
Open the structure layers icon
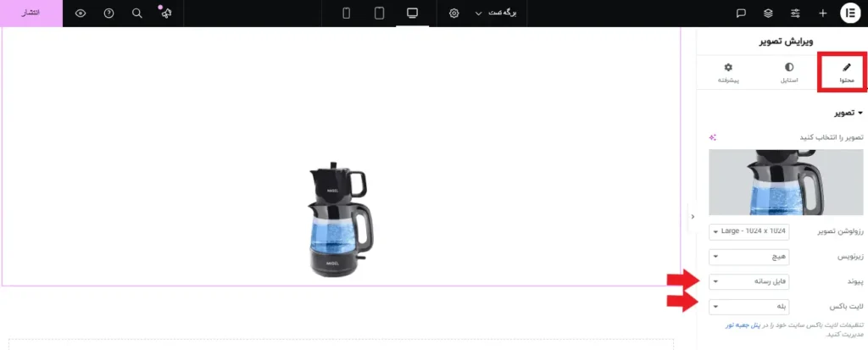pyautogui.click(x=768, y=14)
